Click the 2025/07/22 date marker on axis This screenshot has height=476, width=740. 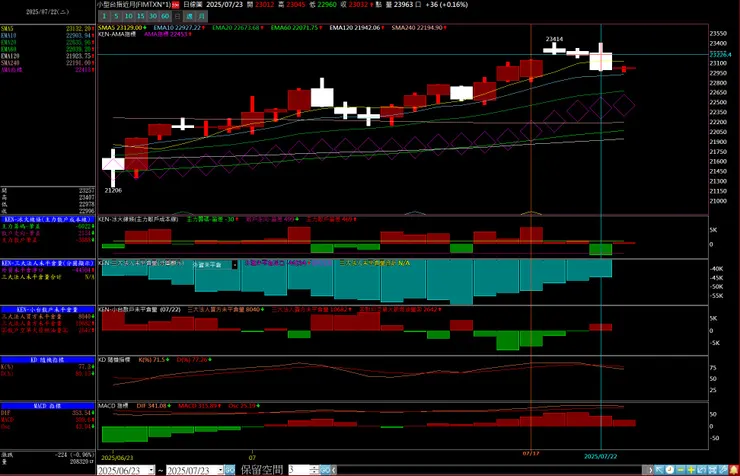coord(601,456)
